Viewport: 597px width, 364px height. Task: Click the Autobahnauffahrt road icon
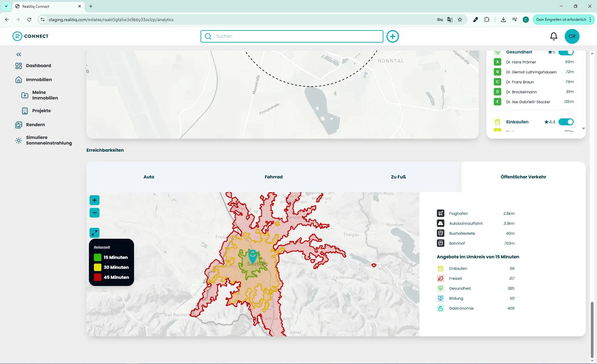(x=441, y=223)
